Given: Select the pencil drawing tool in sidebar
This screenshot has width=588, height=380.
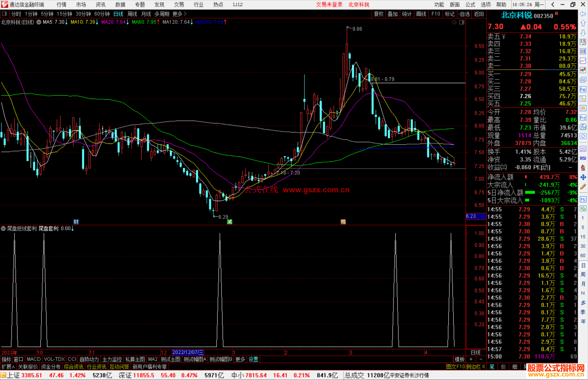Looking at the screenshot, I should [x=583, y=187].
